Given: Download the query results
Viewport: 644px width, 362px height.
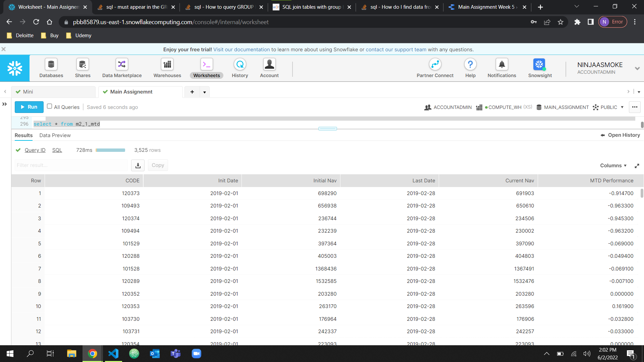Looking at the screenshot, I should (138, 165).
